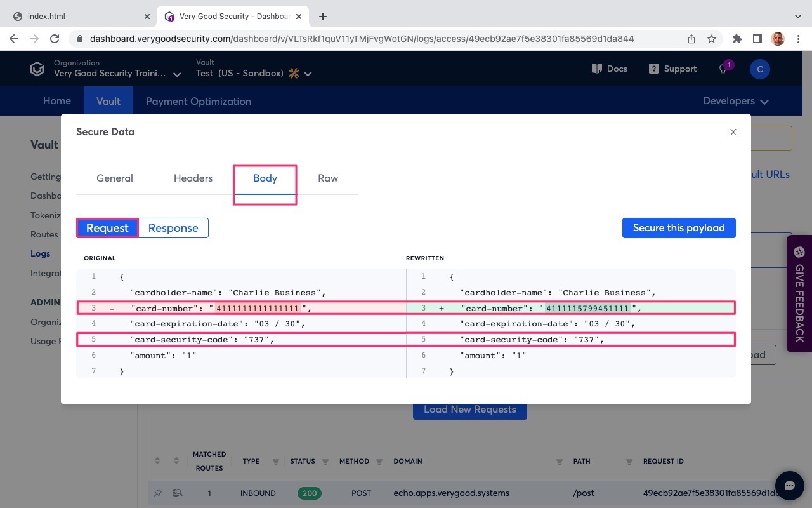Open the Chrome profile avatar
812x508 pixels.
click(x=778, y=39)
